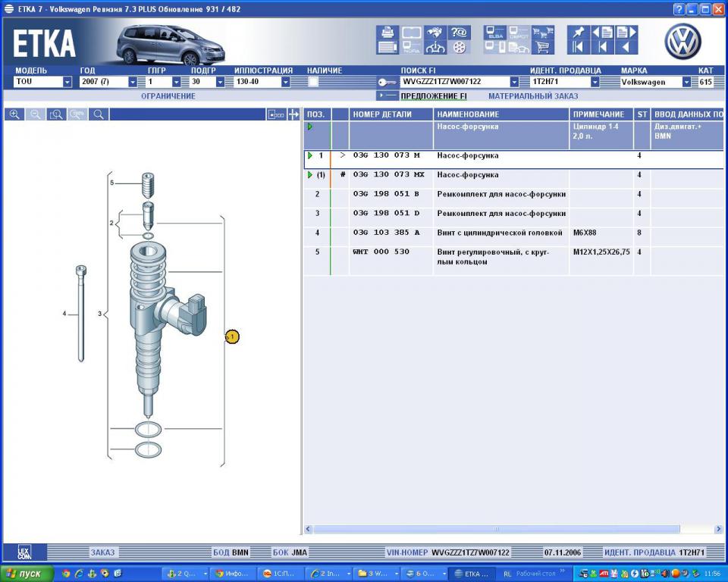Open the NORA terminal icon
The height and width of the screenshot is (582, 728).
411,47
